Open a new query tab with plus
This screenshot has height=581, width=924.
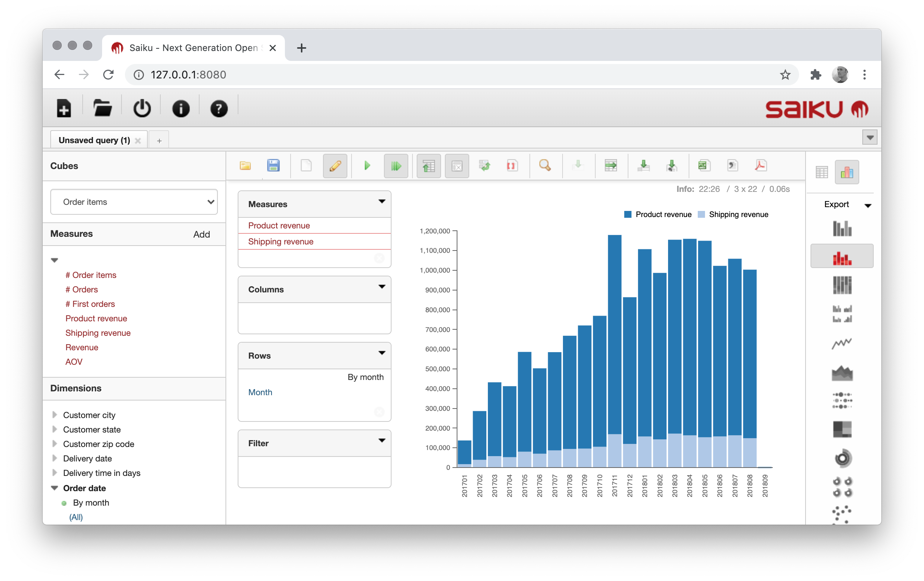(x=159, y=140)
